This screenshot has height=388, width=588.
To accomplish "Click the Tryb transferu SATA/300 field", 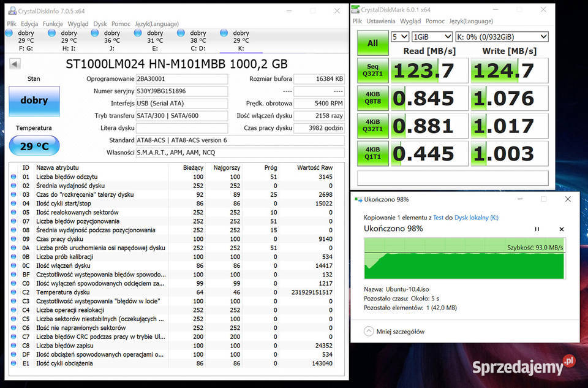I will (181, 116).
